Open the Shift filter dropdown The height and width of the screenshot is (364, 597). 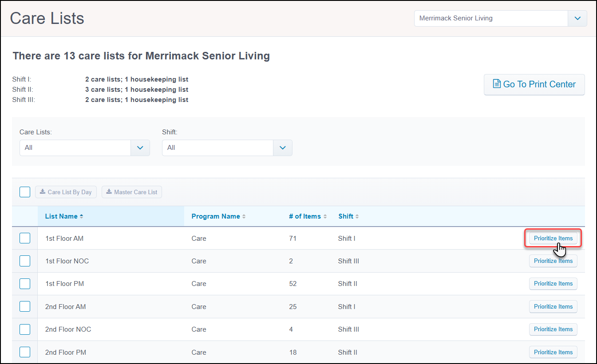[283, 148]
